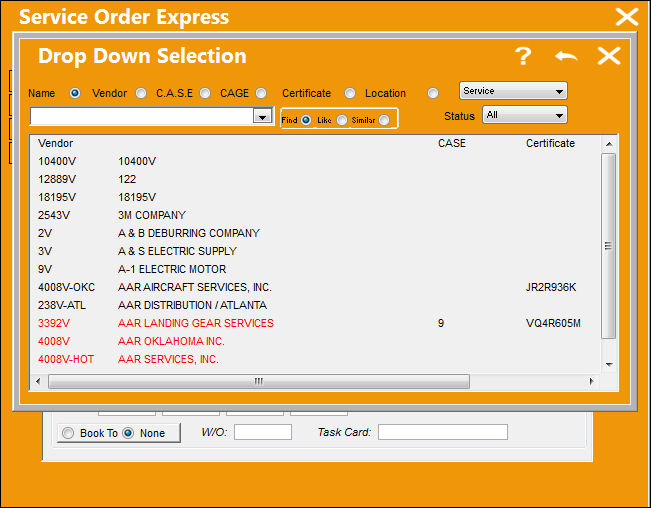
Task: Select the Certificate search radio button
Action: coord(350,93)
